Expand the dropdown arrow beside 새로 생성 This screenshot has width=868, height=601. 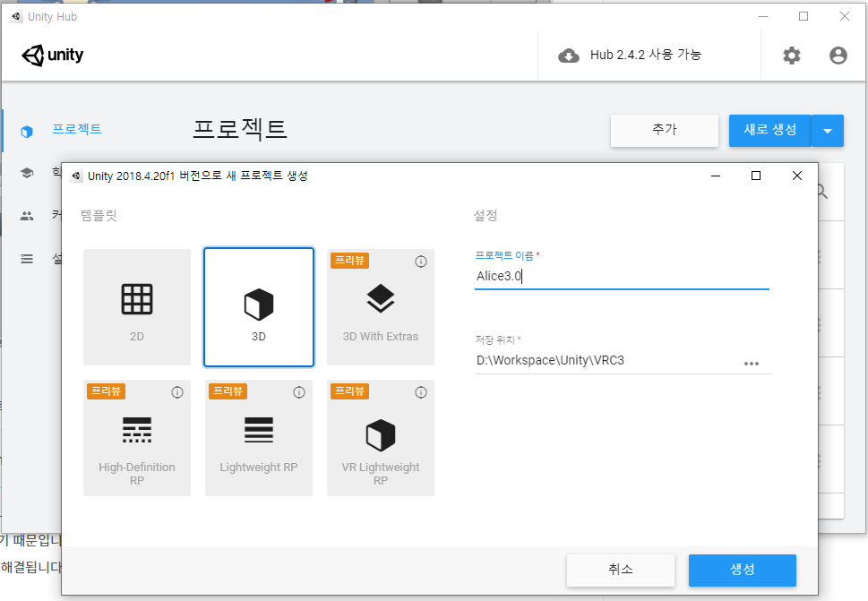828,131
